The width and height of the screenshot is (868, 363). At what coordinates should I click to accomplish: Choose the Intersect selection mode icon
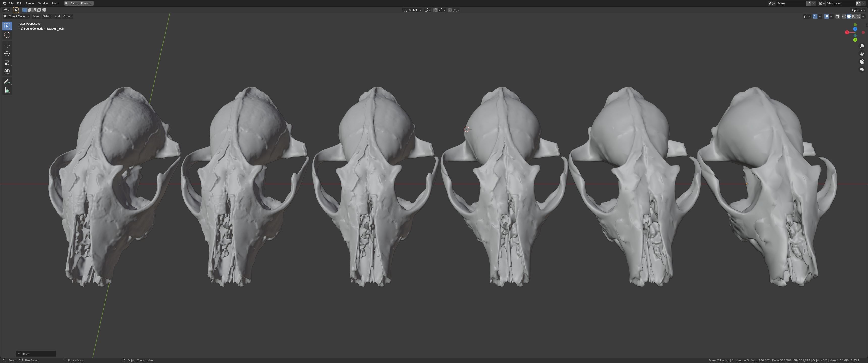click(x=44, y=10)
